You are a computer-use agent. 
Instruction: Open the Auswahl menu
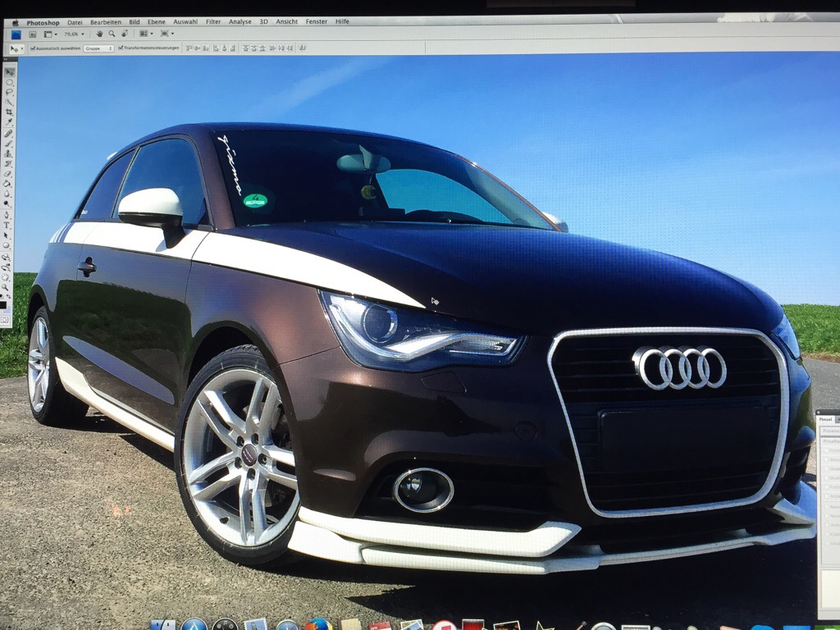point(185,22)
